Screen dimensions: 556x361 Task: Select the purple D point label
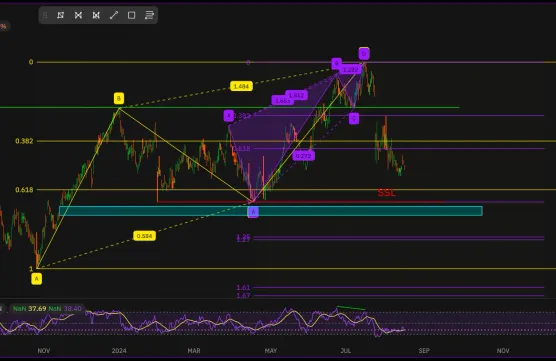click(x=364, y=54)
